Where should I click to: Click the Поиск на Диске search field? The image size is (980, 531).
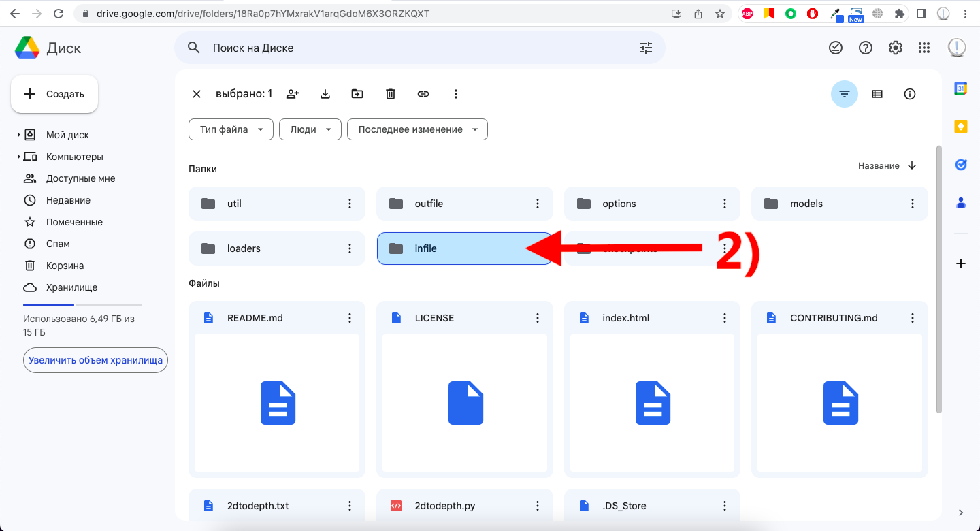pyautogui.click(x=420, y=48)
